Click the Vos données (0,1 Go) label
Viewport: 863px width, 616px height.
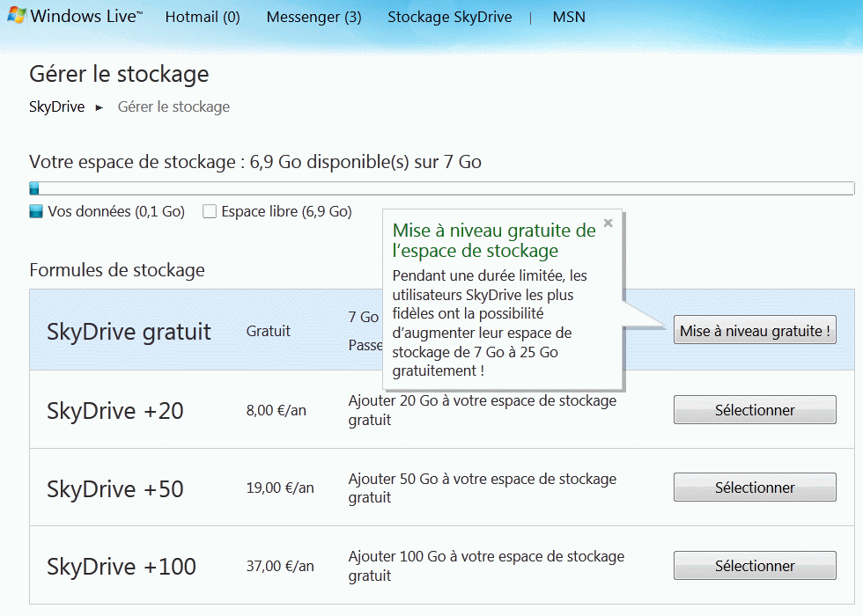(x=116, y=212)
